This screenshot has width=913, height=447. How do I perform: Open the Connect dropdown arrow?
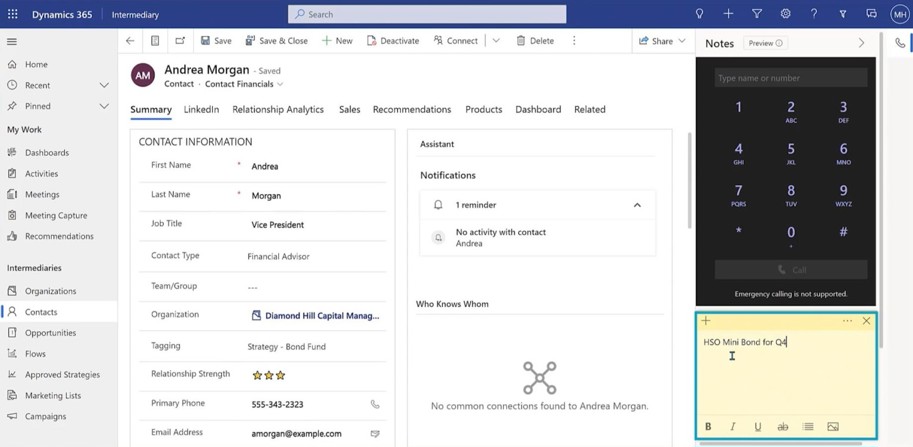496,41
